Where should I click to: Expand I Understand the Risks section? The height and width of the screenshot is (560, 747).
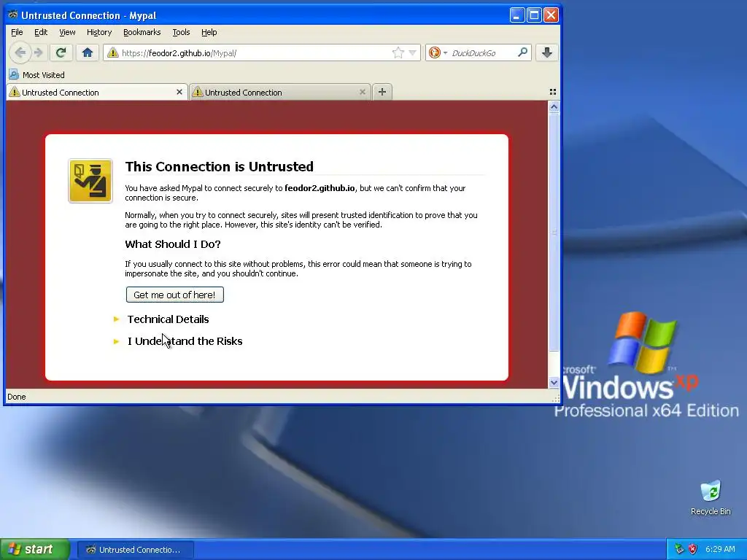[x=185, y=341]
